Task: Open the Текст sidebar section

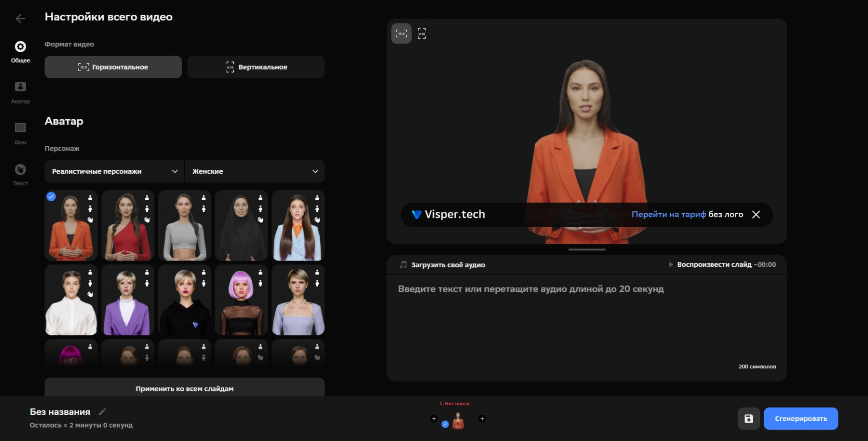Action: point(20,174)
